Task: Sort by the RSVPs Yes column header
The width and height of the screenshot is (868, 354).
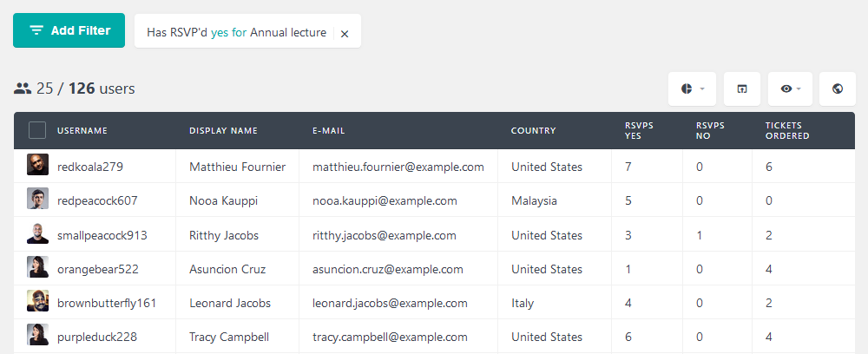Action: pyautogui.click(x=640, y=130)
